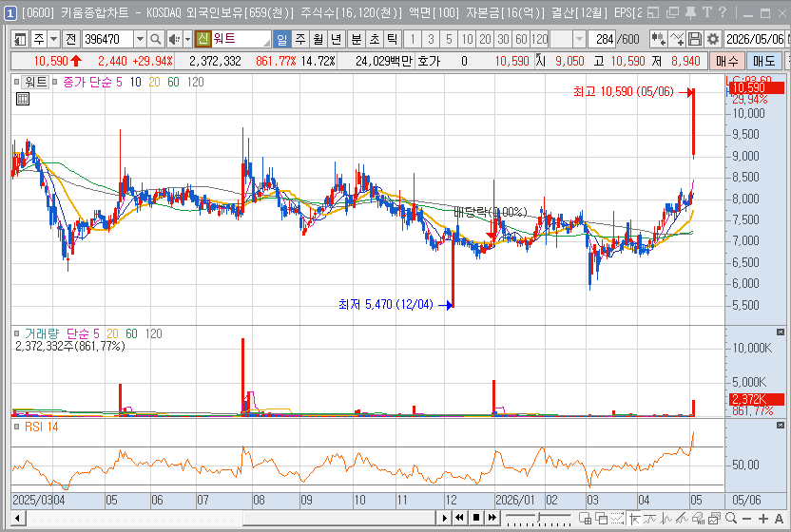791x532 pixels.
Task: Click the T font icon in title bar
Action: tap(706, 12)
